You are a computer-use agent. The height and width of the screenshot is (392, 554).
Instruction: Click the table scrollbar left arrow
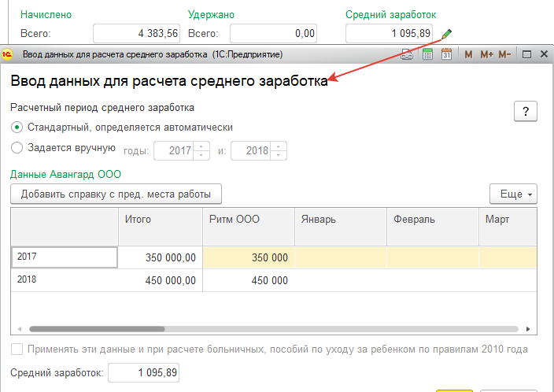coord(20,329)
